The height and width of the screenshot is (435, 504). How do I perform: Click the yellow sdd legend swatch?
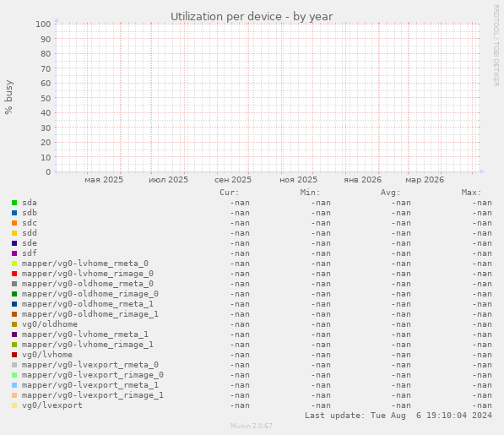click(14, 233)
